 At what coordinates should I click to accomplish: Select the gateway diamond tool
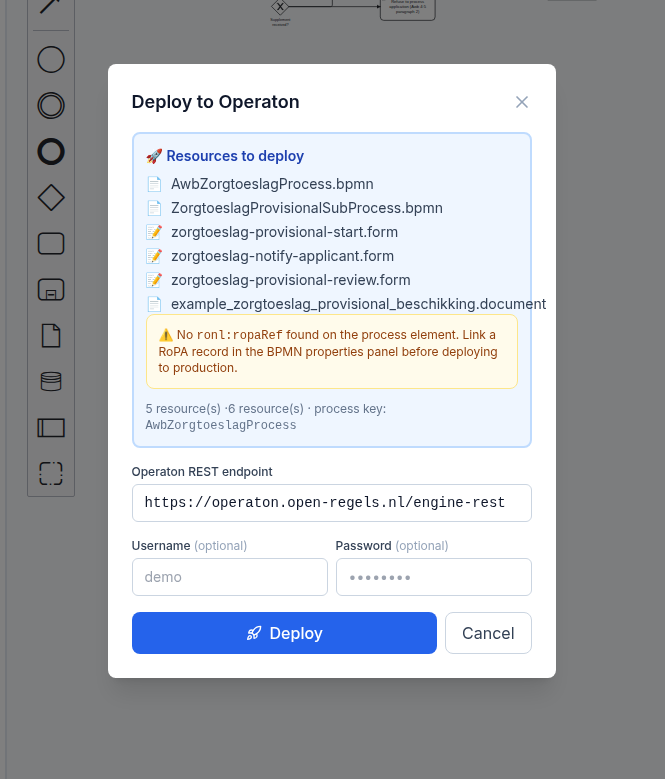coord(51,198)
